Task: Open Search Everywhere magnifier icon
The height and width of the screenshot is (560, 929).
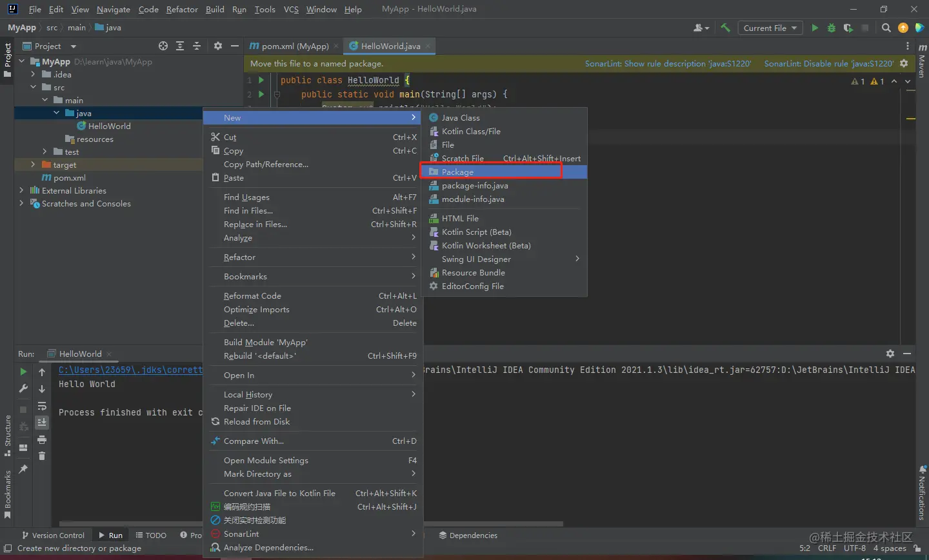Action: pyautogui.click(x=886, y=28)
